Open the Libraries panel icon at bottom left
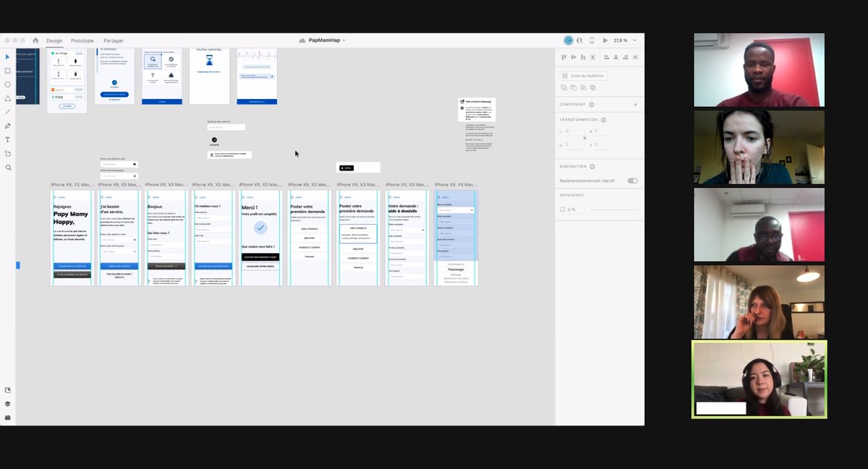Image resolution: width=868 pixels, height=469 pixels. [x=8, y=390]
